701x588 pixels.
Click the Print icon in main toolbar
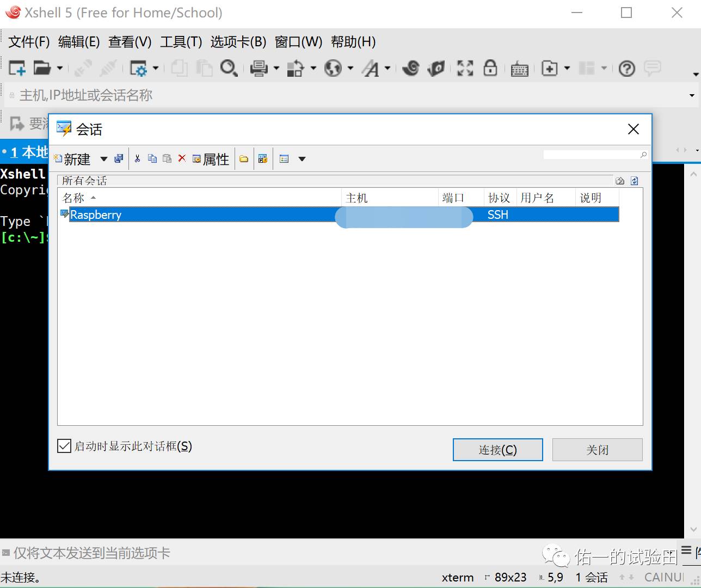(259, 68)
